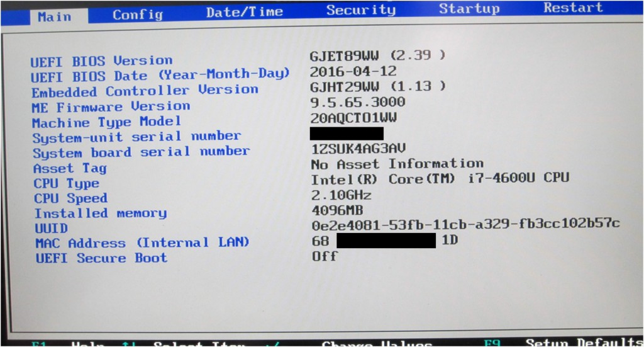Click the date value 2016-04-12
Screen dimensions: 644x347
pyautogui.click(x=353, y=71)
